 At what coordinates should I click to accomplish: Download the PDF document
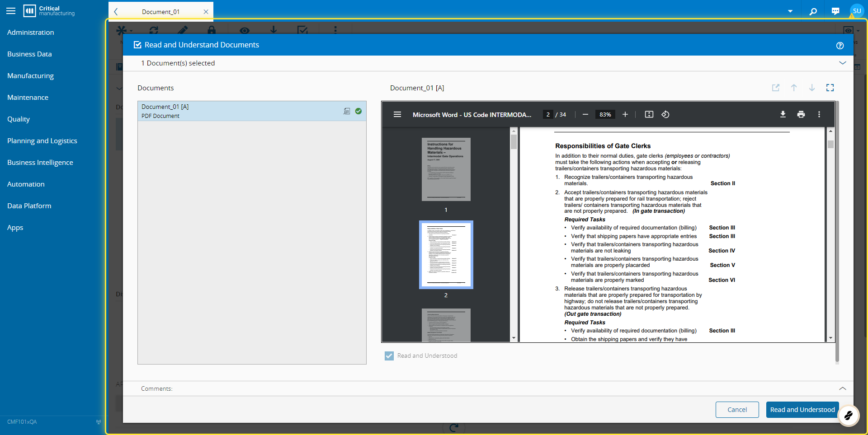[x=783, y=114]
